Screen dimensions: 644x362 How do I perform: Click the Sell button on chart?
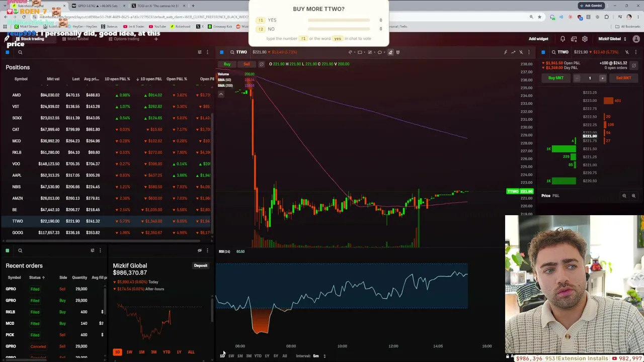pyautogui.click(x=247, y=64)
